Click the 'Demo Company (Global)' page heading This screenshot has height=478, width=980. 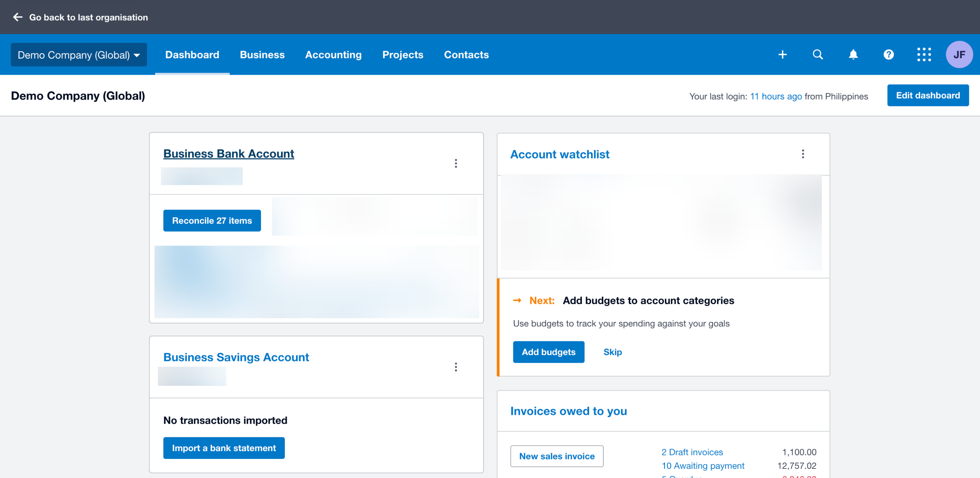(x=78, y=96)
